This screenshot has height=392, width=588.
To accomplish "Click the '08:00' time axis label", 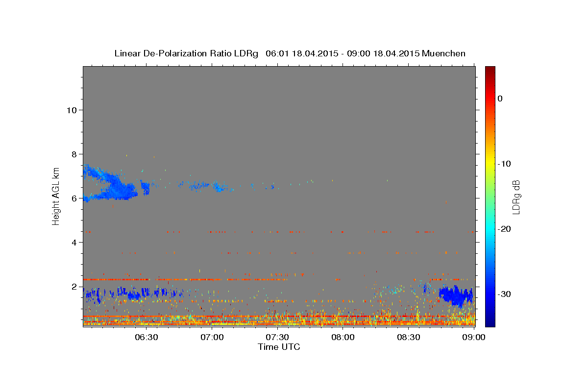I will [x=343, y=337].
